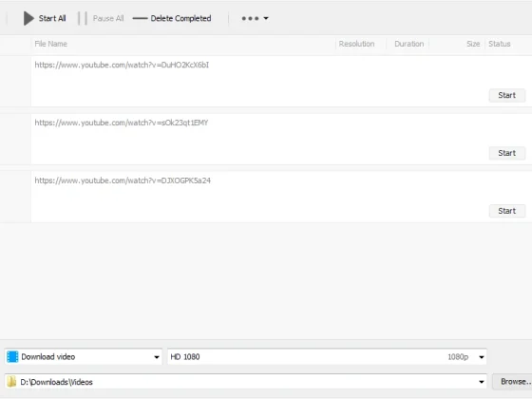This screenshot has width=532, height=399.
Task: Expand the Download video mode dropdown
Action: coord(157,357)
